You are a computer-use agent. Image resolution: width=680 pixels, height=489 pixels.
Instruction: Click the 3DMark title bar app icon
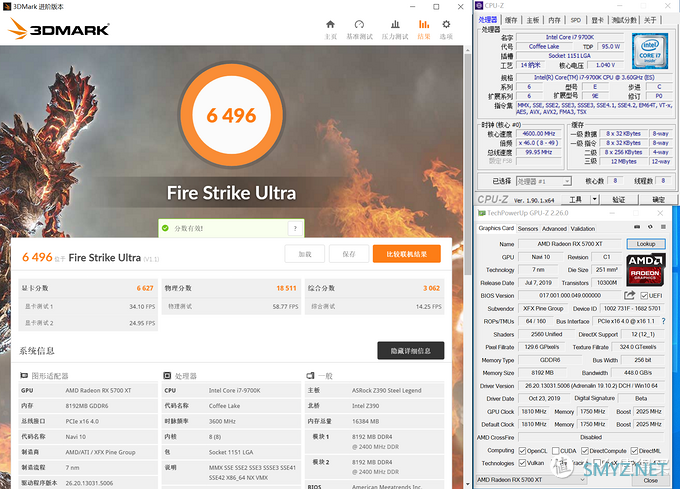point(7,7)
